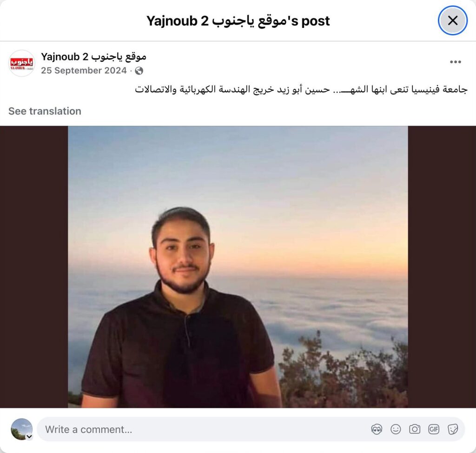Click the dark margin left of photo

pos(34,267)
